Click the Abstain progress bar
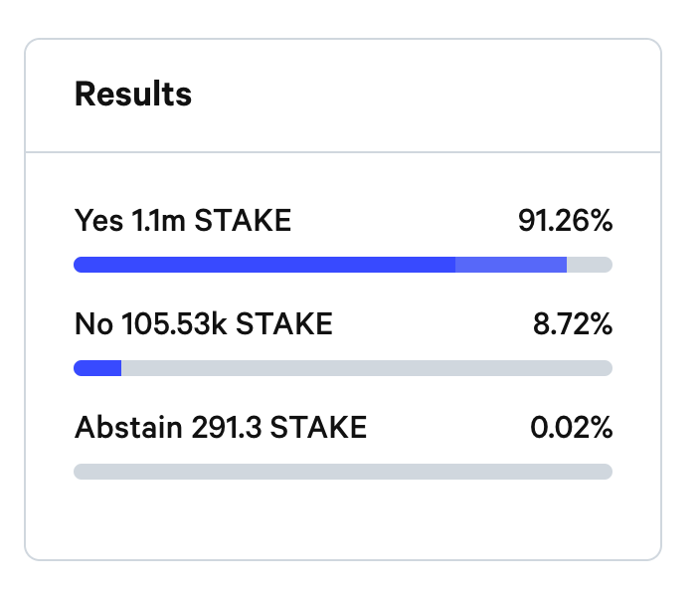The image size is (700, 597). [343, 472]
